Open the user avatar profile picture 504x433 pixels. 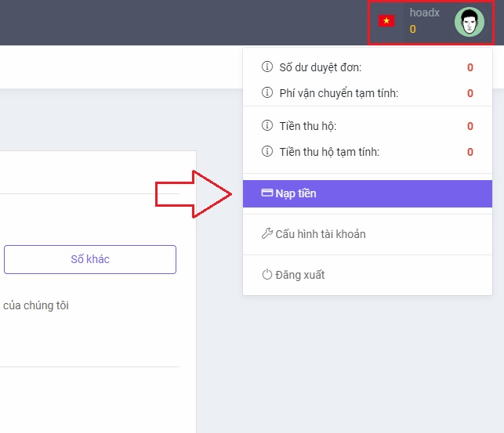point(470,22)
